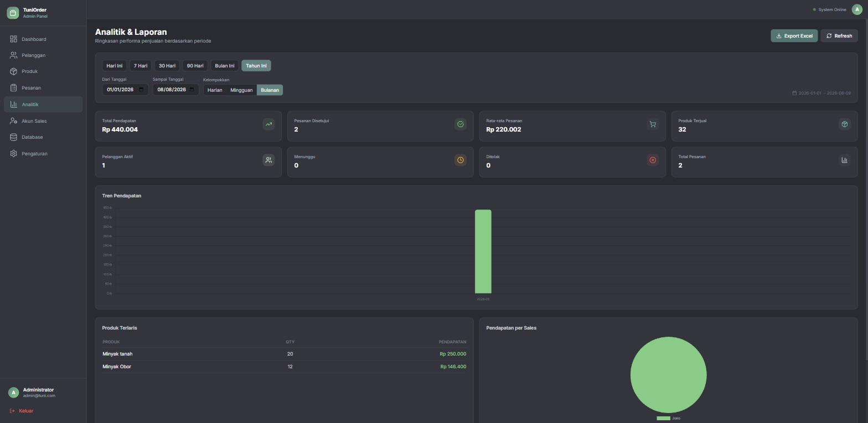This screenshot has height=423, width=868.
Task: Click the Pelanggan people icon in sidebar
Action: click(x=13, y=55)
